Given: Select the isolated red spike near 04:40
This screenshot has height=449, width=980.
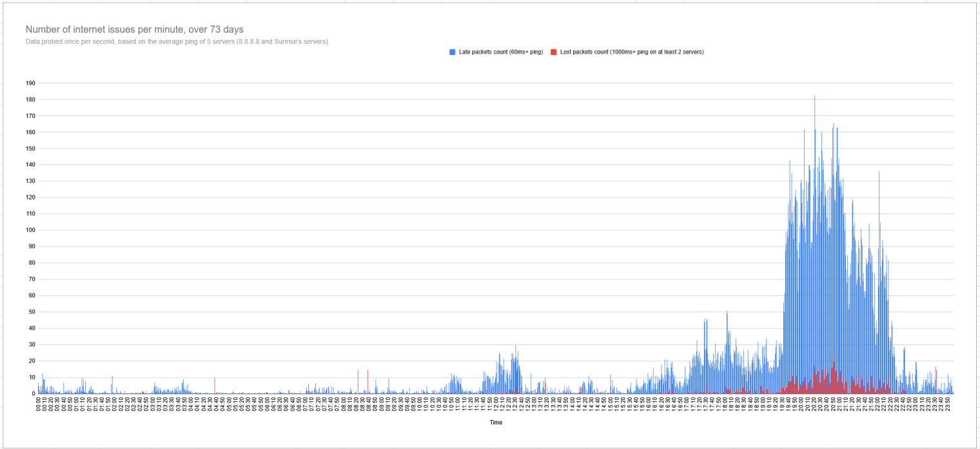Looking at the screenshot, I should pyautogui.click(x=215, y=386).
